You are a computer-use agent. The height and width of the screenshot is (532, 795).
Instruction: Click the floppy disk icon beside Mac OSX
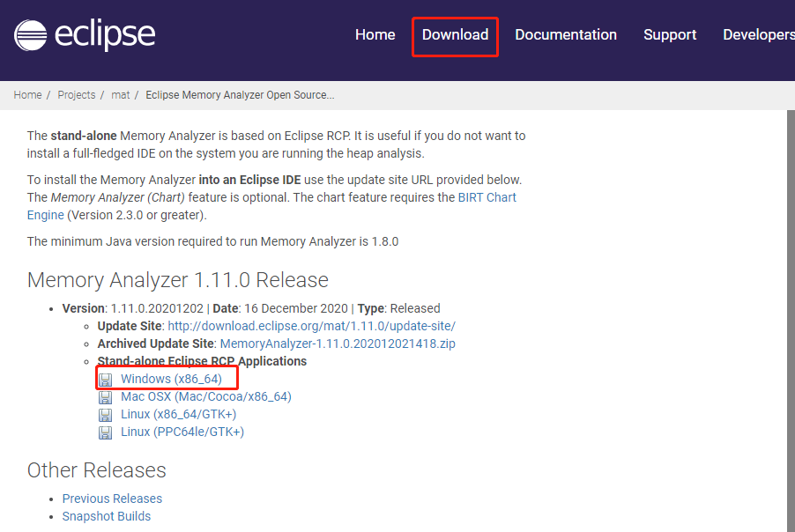[x=105, y=397]
